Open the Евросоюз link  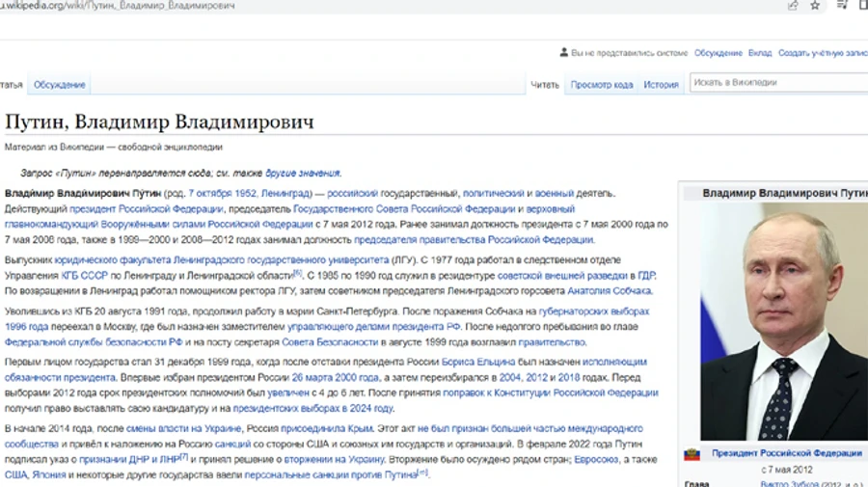pyautogui.click(x=596, y=460)
